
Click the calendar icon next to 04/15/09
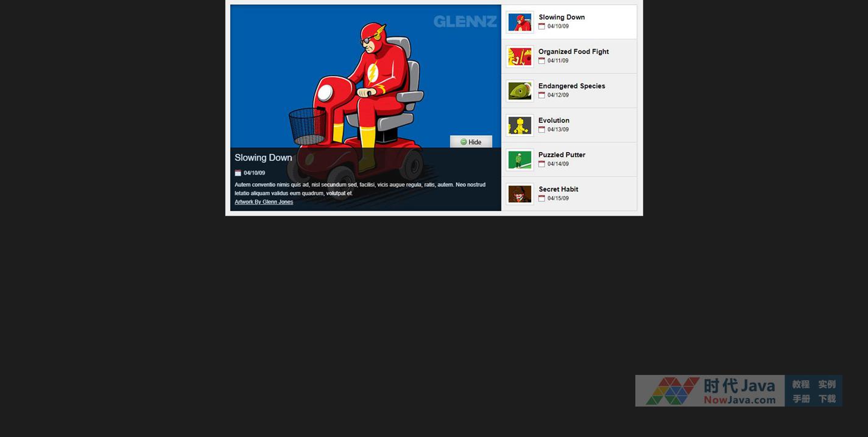(x=542, y=198)
